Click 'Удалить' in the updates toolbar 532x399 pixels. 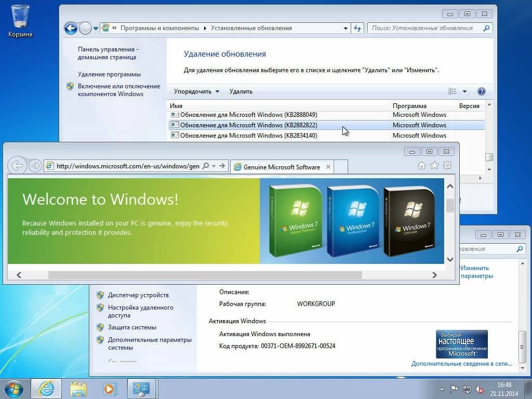(241, 91)
